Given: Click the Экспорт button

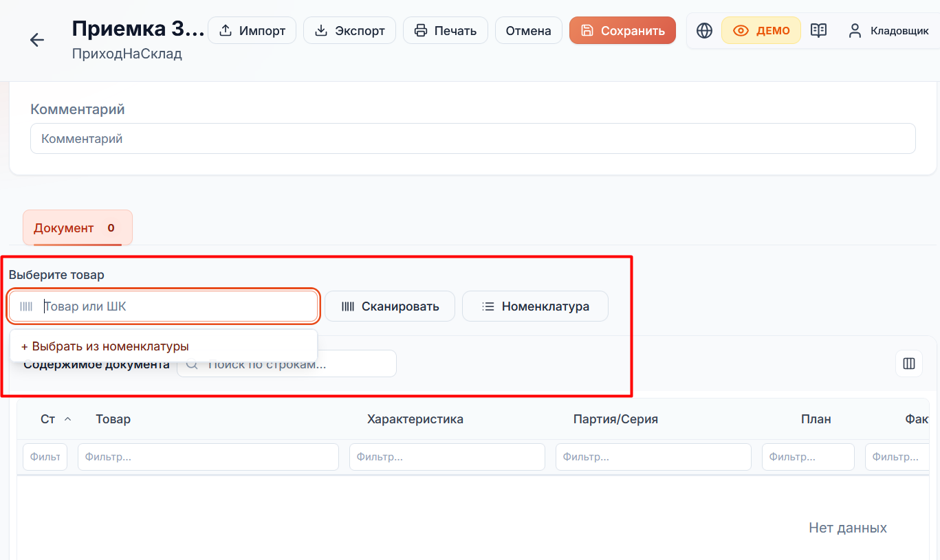Looking at the screenshot, I should 349,30.
